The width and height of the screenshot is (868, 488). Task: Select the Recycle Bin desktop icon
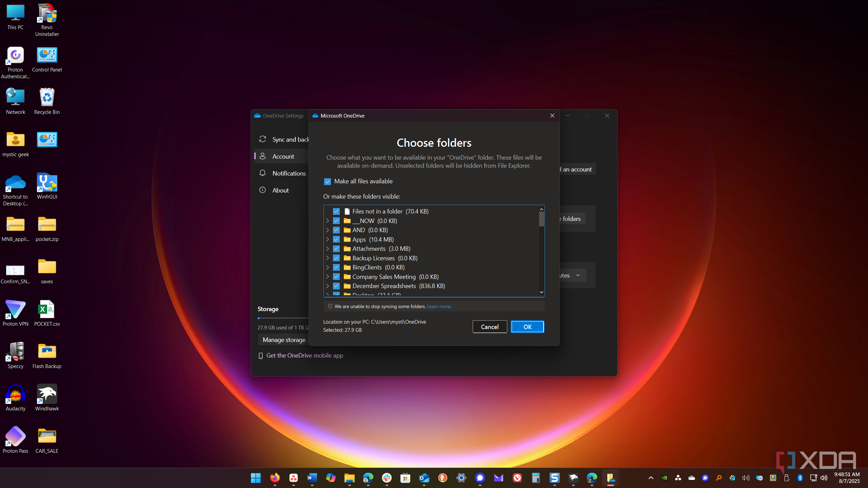click(47, 102)
